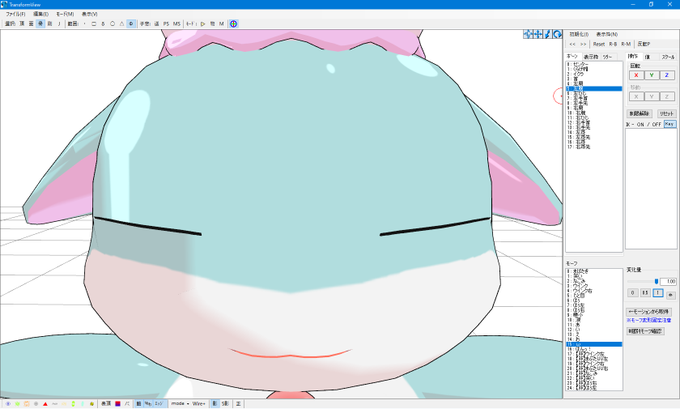The image size is (680, 409).
Task: Click the << previous button
Action: [x=572, y=44]
